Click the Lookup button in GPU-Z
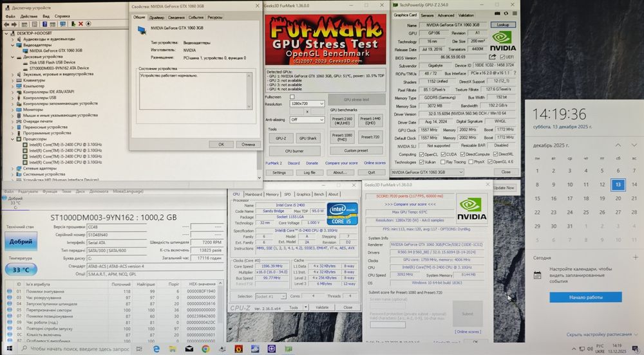The height and width of the screenshot is (355, 644). coord(503,25)
